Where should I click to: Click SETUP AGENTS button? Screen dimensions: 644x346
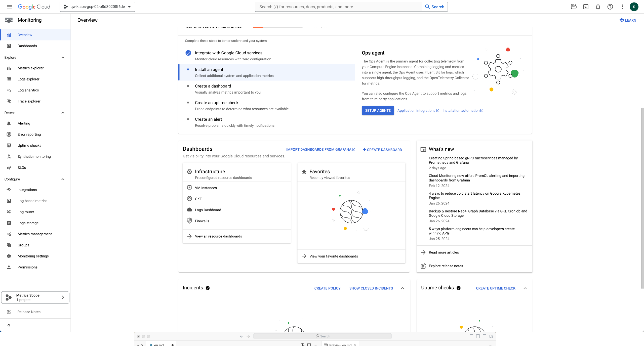pos(378,110)
